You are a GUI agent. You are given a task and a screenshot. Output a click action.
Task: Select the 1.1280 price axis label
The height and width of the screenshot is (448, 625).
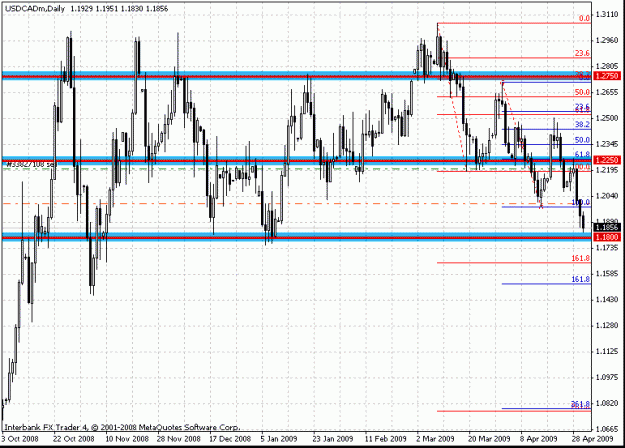click(x=607, y=326)
